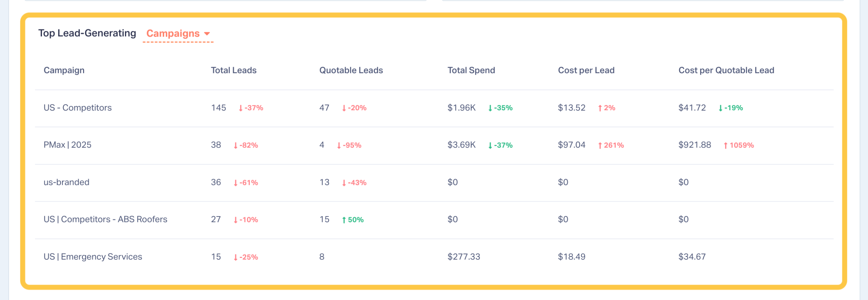Select the US - Competitors campaign row
The width and height of the screenshot is (868, 300).
(78, 108)
